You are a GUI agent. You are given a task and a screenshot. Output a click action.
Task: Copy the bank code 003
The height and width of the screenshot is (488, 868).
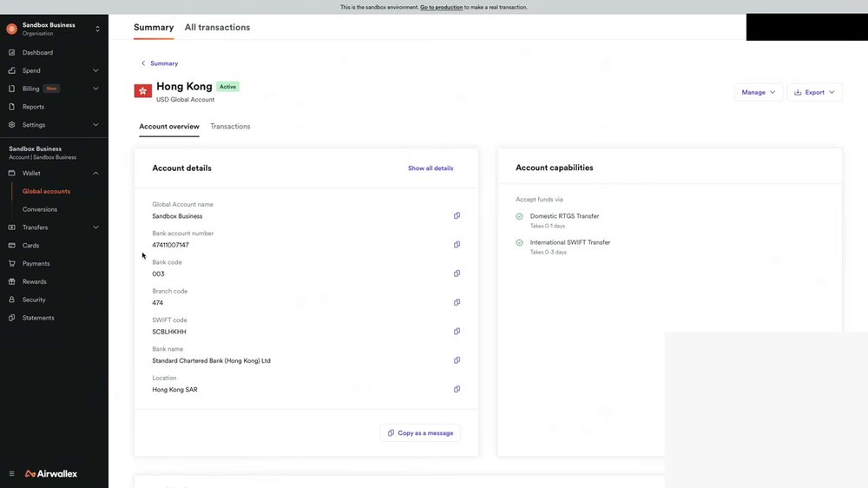pos(457,273)
